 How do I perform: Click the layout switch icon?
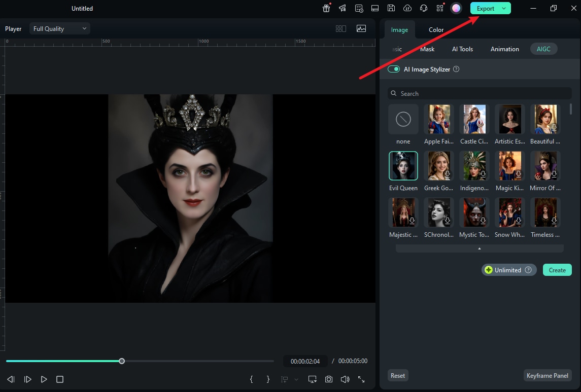[x=375, y=8]
